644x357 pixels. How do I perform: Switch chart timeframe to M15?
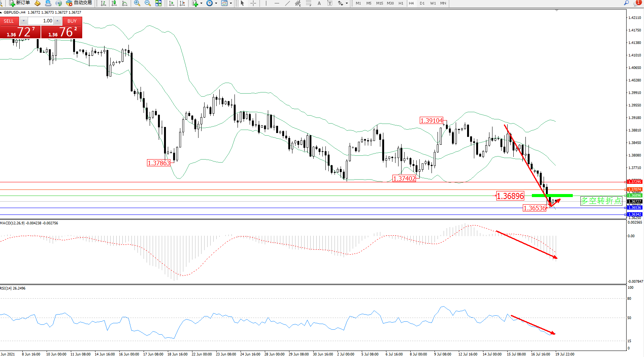pos(380,3)
